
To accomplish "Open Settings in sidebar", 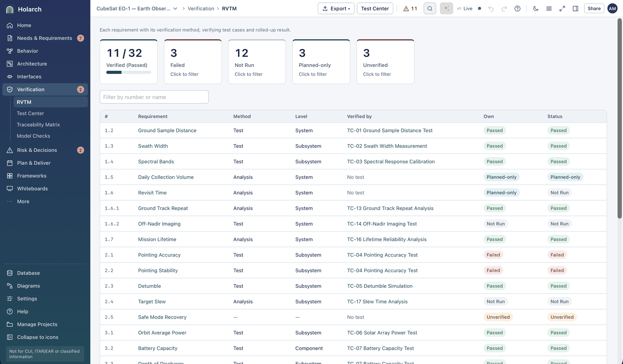I will (x=45, y=299).
